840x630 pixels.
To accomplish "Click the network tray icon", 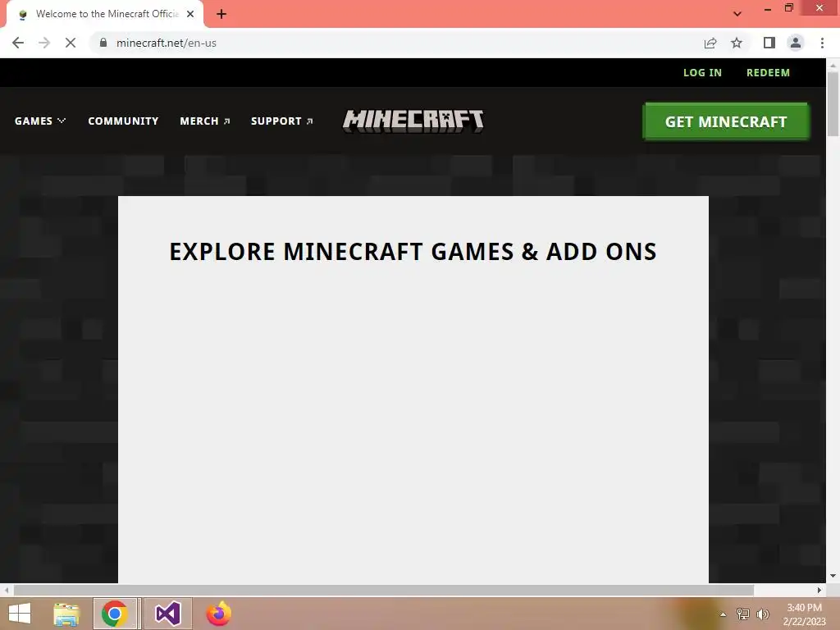I will (742, 614).
